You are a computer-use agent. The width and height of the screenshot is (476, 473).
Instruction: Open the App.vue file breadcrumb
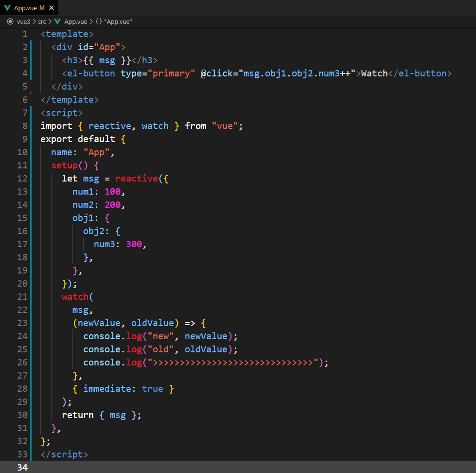(75, 21)
